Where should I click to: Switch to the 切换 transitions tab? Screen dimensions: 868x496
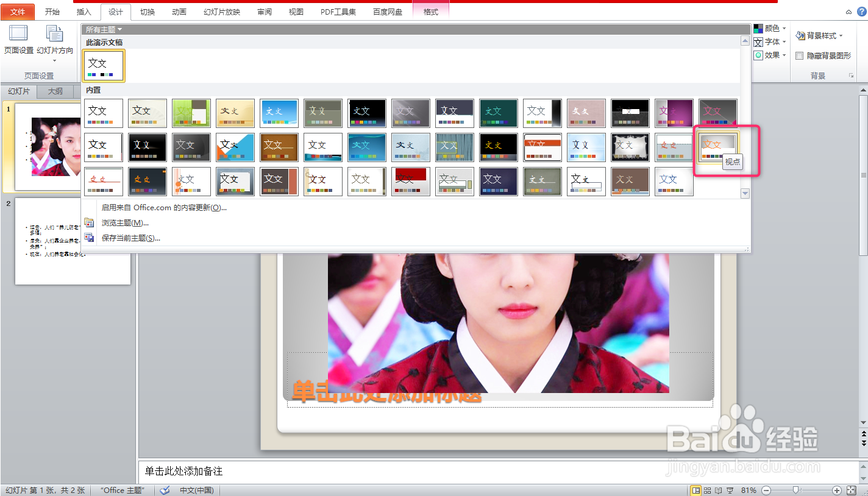point(148,12)
